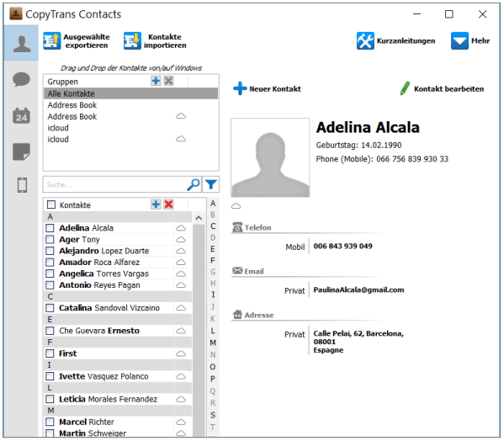The image size is (504, 441).
Task: Click the Adresse house icon
Action: coord(237,314)
